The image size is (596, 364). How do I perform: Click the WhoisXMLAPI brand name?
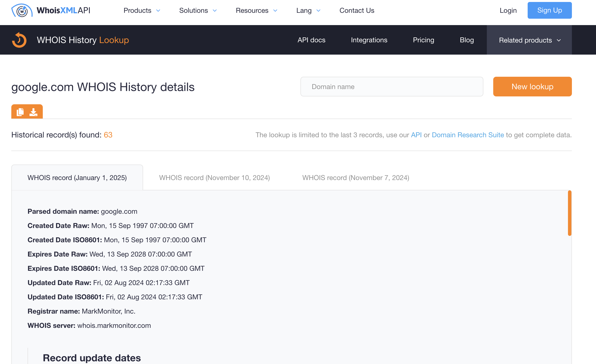(63, 10)
